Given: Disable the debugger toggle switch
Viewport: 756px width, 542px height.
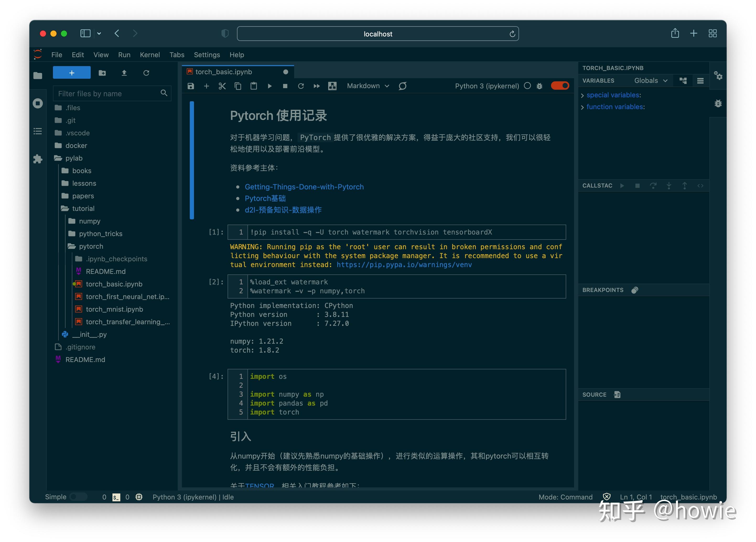Looking at the screenshot, I should pyautogui.click(x=560, y=86).
